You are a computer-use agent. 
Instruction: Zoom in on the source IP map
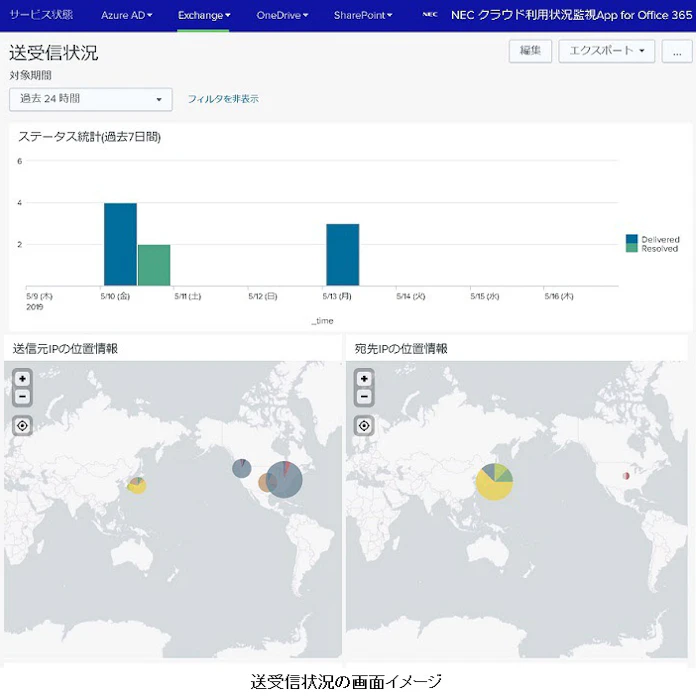pyautogui.click(x=22, y=379)
